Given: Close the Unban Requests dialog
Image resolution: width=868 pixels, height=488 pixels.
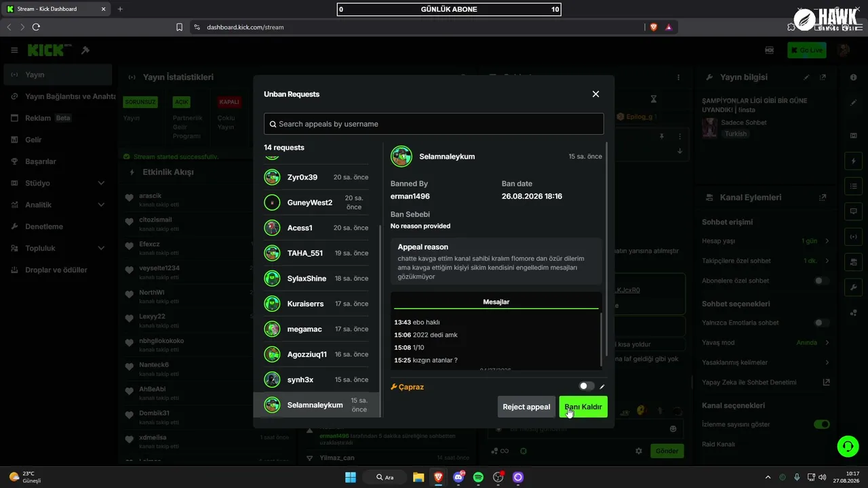Looking at the screenshot, I should pos(595,94).
